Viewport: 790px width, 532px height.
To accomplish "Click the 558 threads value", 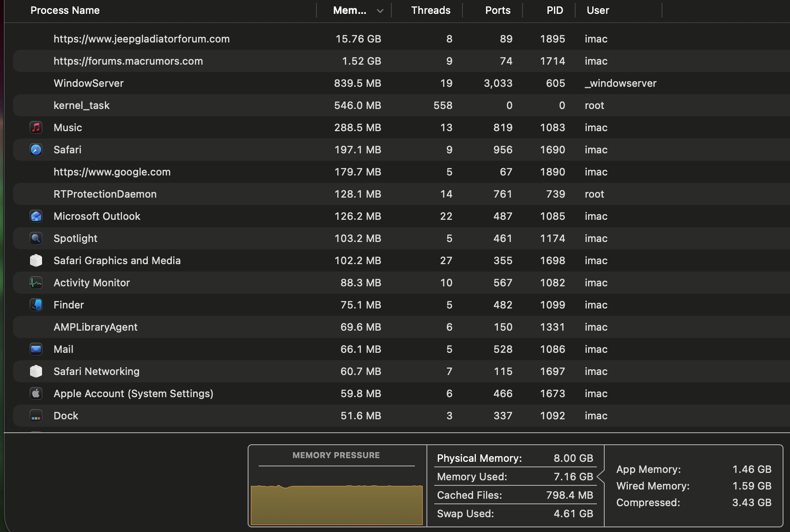I will pos(443,105).
